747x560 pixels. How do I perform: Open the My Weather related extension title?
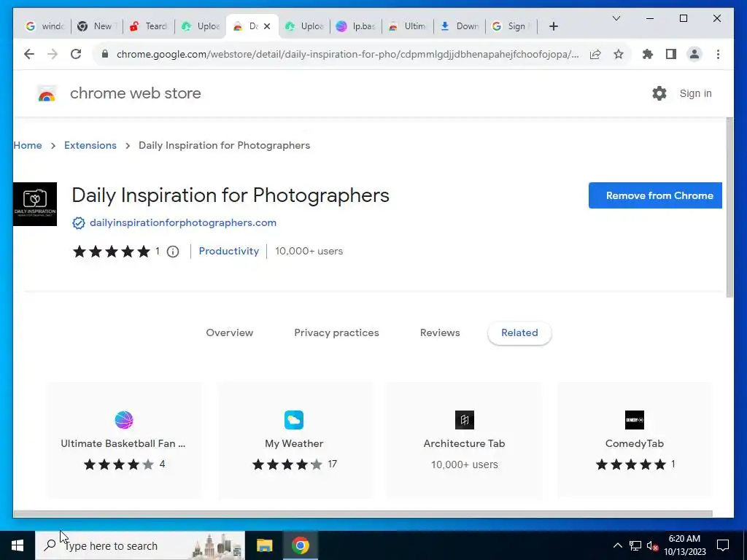[294, 444]
